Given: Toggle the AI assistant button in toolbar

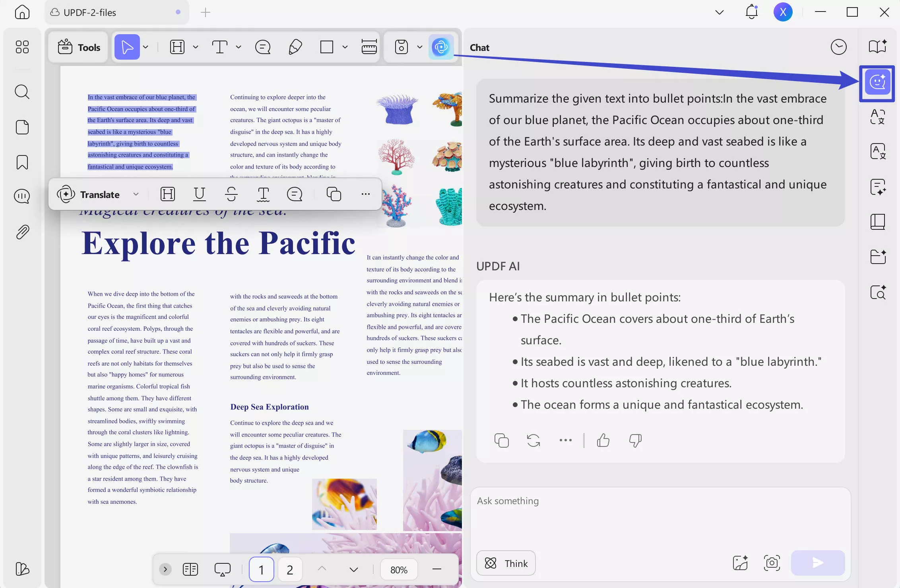Looking at the screenshot, I should click(441, 47).
